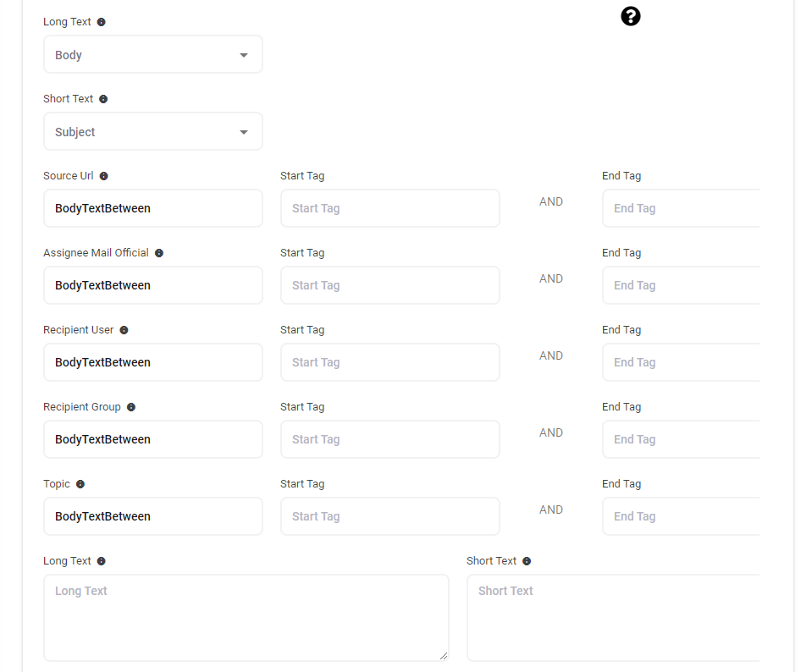This screenshot has width=812, height=672.
Task: Click info icon beside Recipient Group
Action: [x=131, y=407]
